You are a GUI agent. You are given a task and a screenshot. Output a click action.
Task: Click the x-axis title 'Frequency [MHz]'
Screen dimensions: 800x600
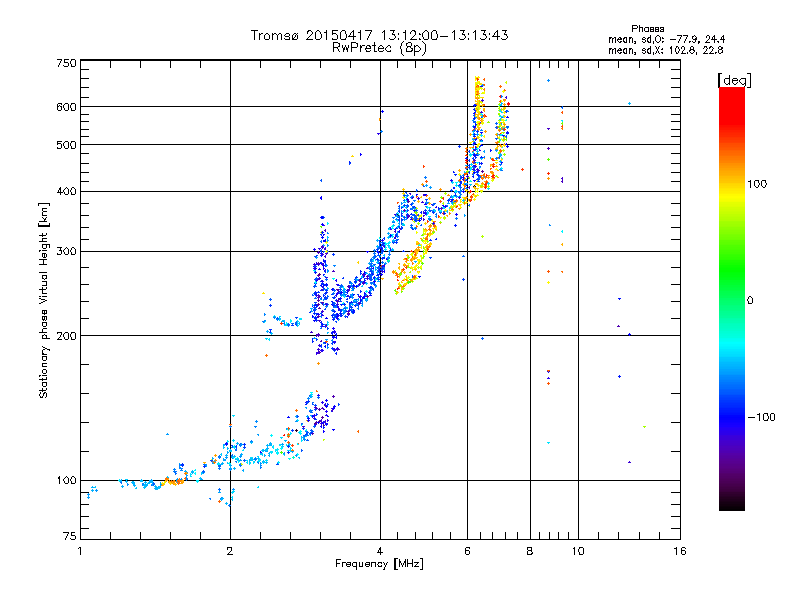[379, 564]
